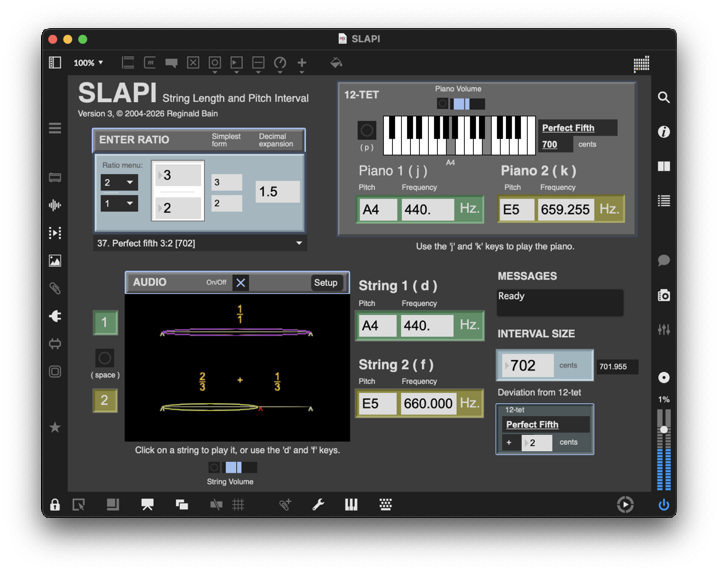Show the audio waveform browser in sidebar

55,205
